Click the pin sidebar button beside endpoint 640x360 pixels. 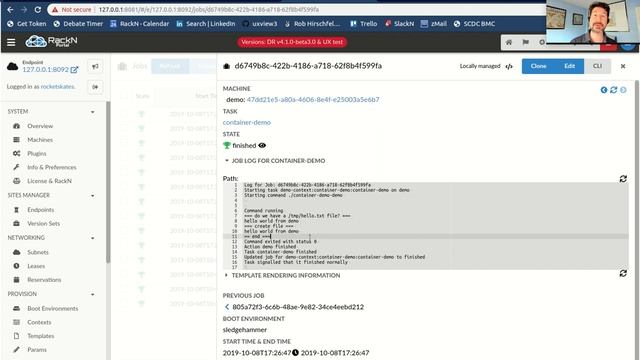(x=95, y=66)
